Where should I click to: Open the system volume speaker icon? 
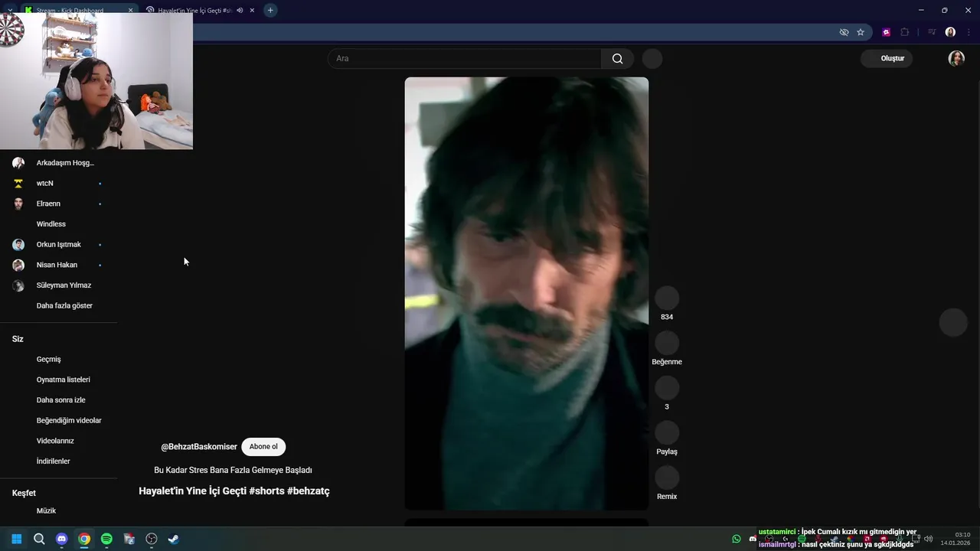929,539
